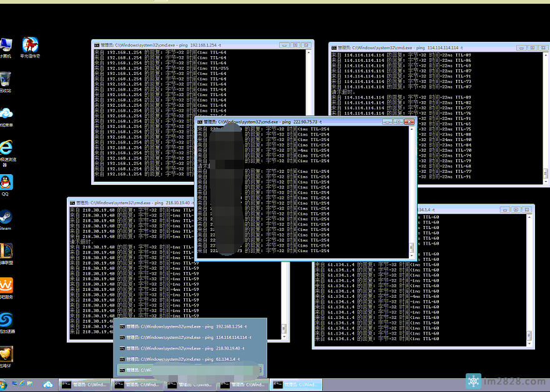
Task: Open the golden shield desktop icon
Action: [x=6, y=354]
